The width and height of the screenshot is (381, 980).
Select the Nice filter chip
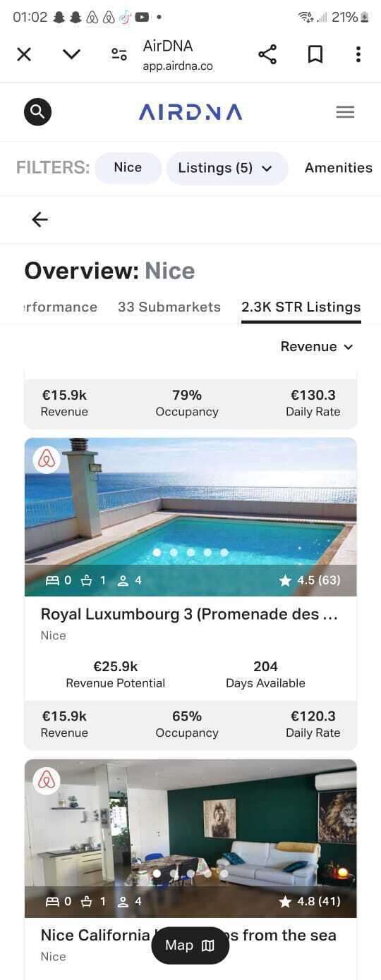click(128, 168)
